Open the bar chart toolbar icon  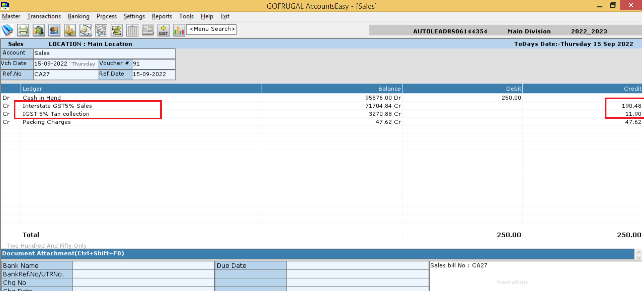(179, 31)
